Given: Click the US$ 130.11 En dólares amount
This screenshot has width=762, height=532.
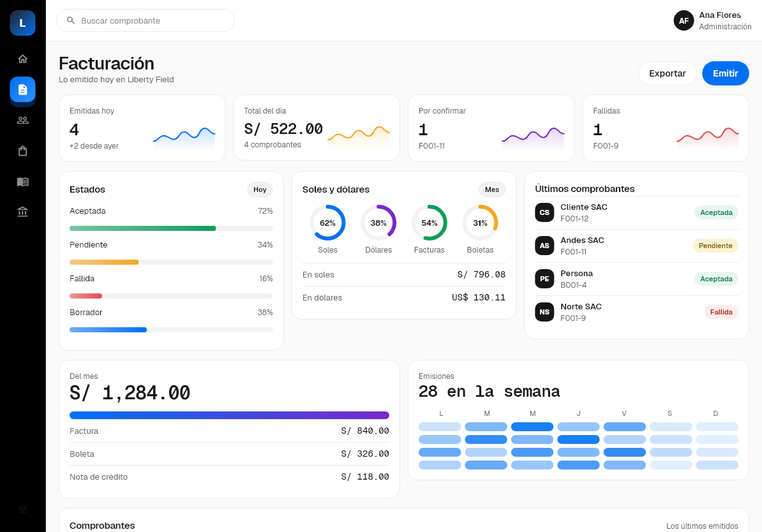Looking at the screenshot, I should tap(479, 297).
